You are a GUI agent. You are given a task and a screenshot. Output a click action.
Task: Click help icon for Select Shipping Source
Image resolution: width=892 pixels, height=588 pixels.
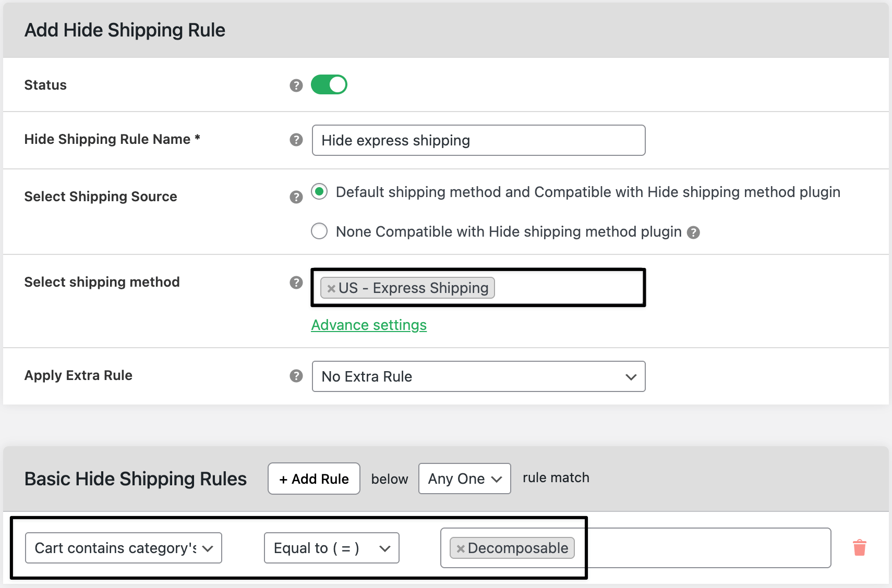click(296, 197)
